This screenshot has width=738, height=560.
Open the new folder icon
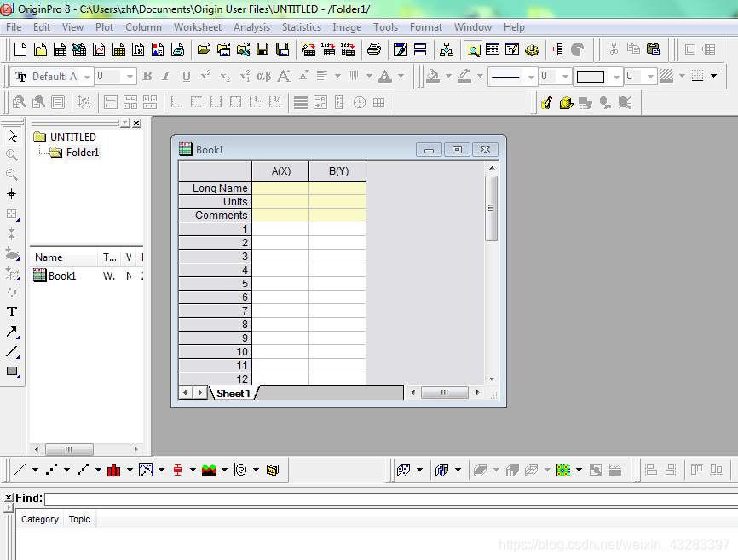[x=40, y=49]
